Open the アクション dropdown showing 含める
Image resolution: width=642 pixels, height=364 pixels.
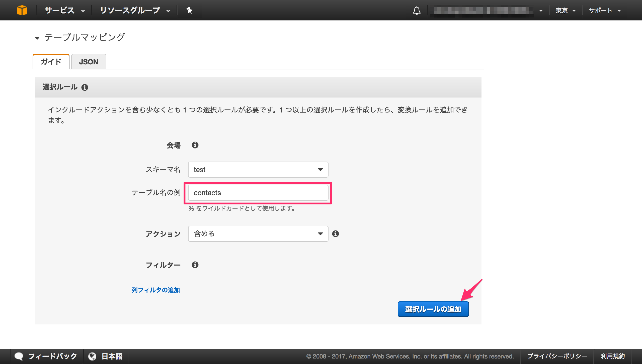pyautogui.click(x=258, y=234)
